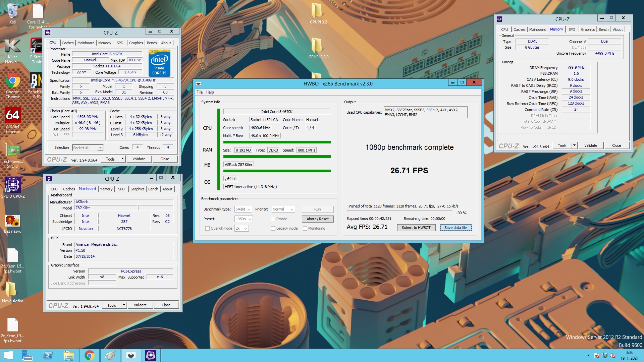Image resolution: width=644 pixels, height=362 pixels.
Task: Open SPD tab in Memory CPU-Z window
Action: point(572,29)
